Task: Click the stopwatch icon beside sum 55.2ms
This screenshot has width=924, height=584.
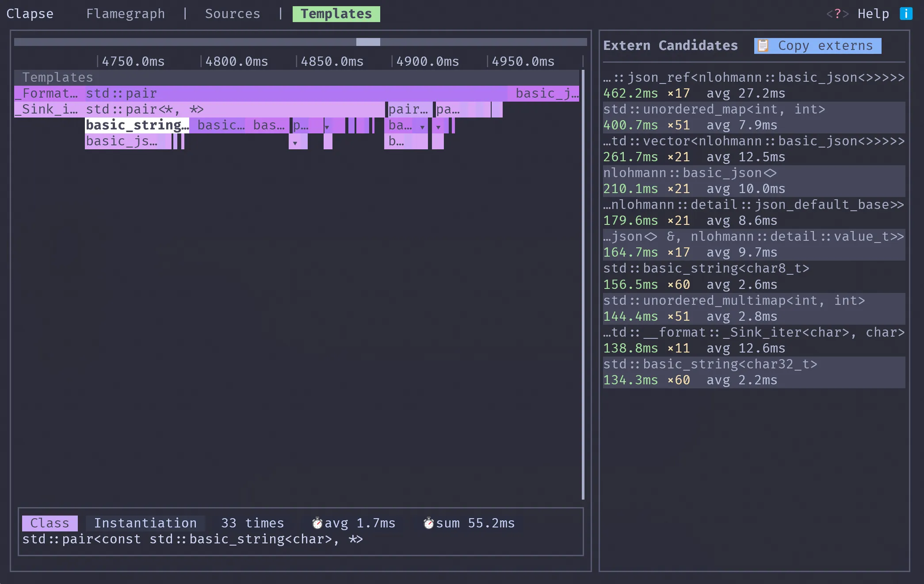Action: coord(428,523)
